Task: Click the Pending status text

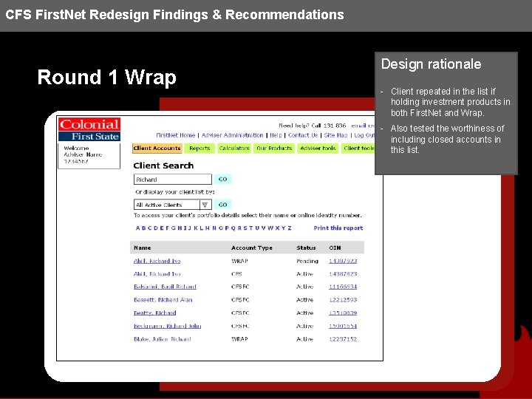Action: pos(307,261)
